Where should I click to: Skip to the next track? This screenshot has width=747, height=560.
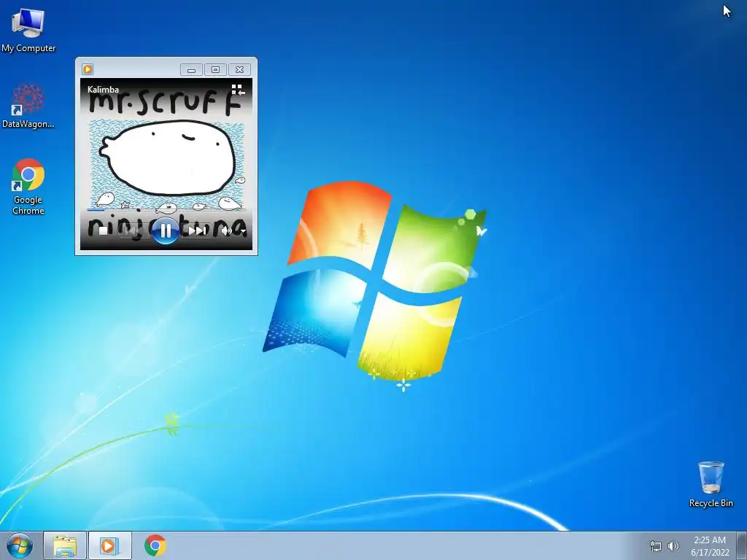tap(196, 231)
